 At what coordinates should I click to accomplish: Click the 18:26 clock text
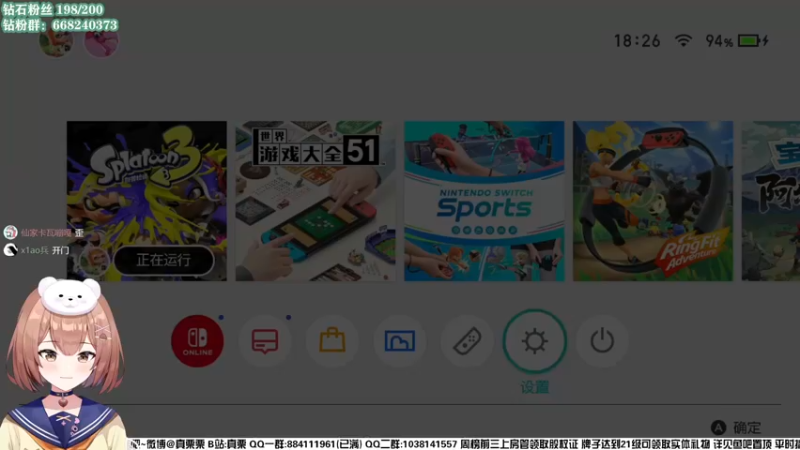coord(637,41)
